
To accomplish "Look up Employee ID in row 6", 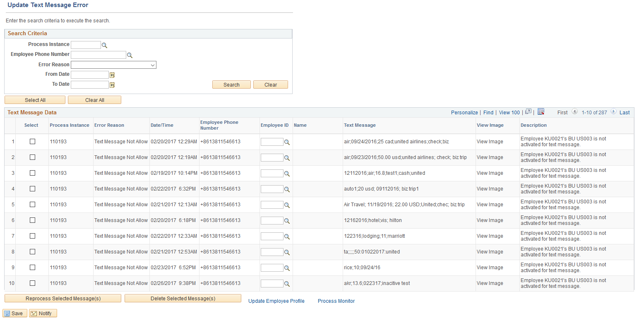I will pyautogui.click(x=287, y=221).
